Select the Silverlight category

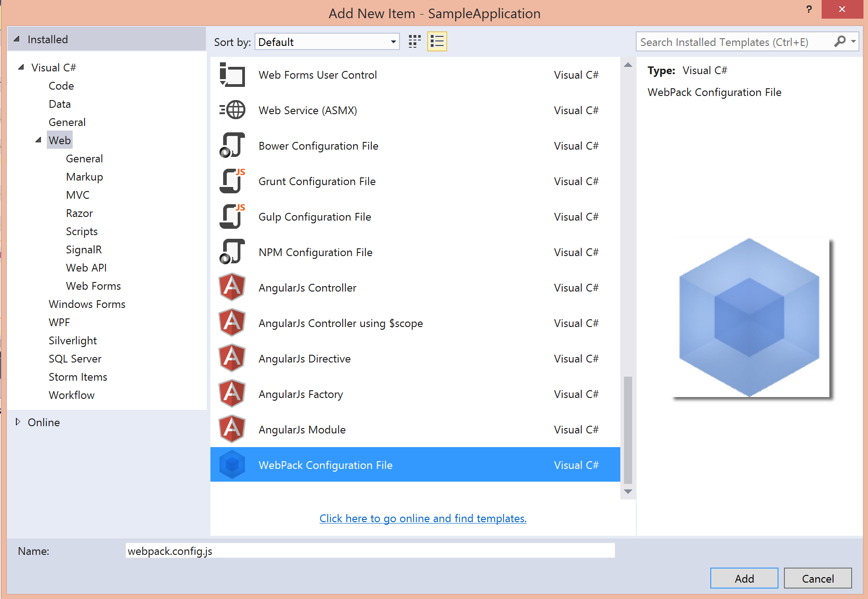[73, 340]
